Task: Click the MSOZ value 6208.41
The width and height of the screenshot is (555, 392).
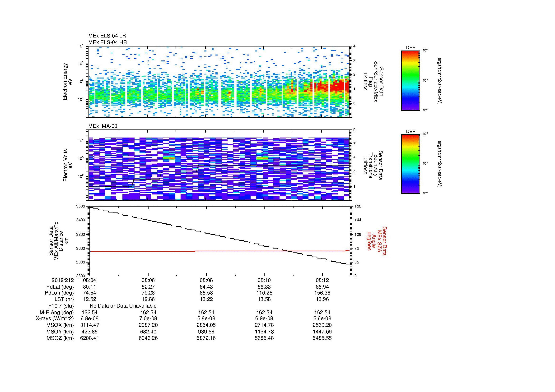Action: click(x=89, y=338)
